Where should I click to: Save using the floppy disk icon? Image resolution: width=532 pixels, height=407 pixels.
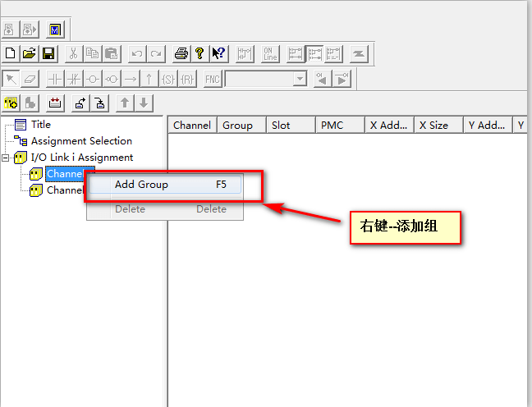coord(48,54)
